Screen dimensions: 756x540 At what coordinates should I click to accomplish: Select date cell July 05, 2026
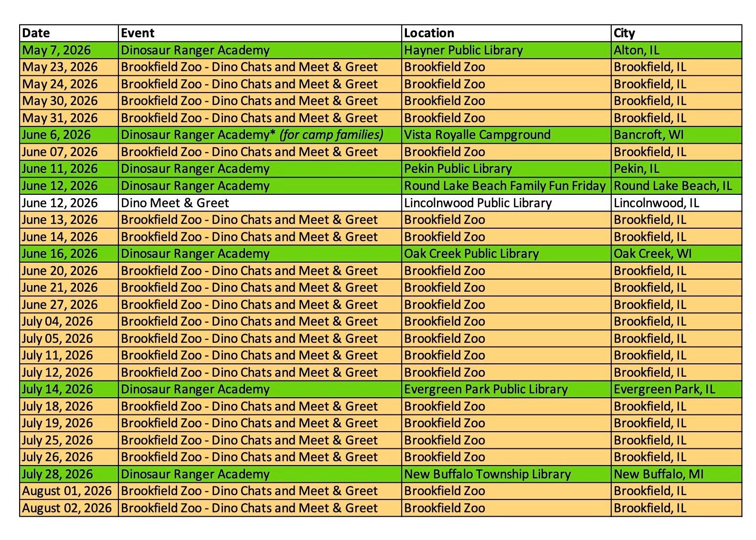69,339
